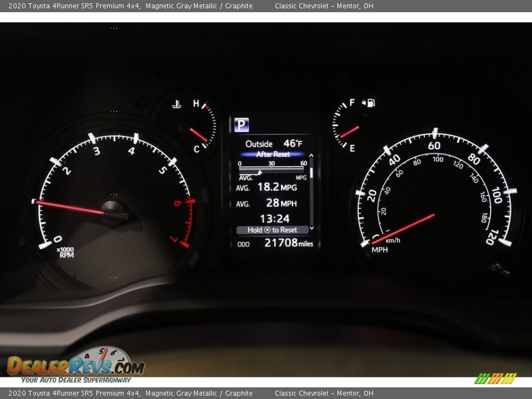Viewport: 532px width, 399px height.
Task: Click the '46°F' temperature reading
Action: 293,144
